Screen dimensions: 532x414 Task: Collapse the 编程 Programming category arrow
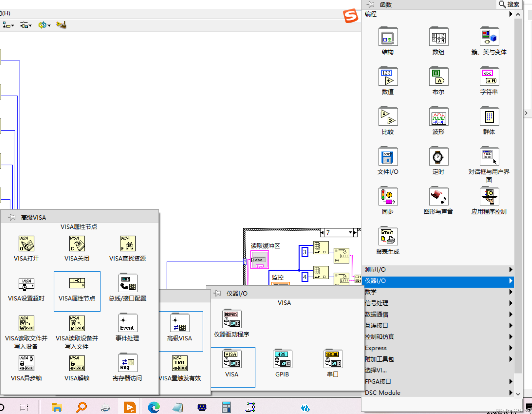click(x=511, y=14)
